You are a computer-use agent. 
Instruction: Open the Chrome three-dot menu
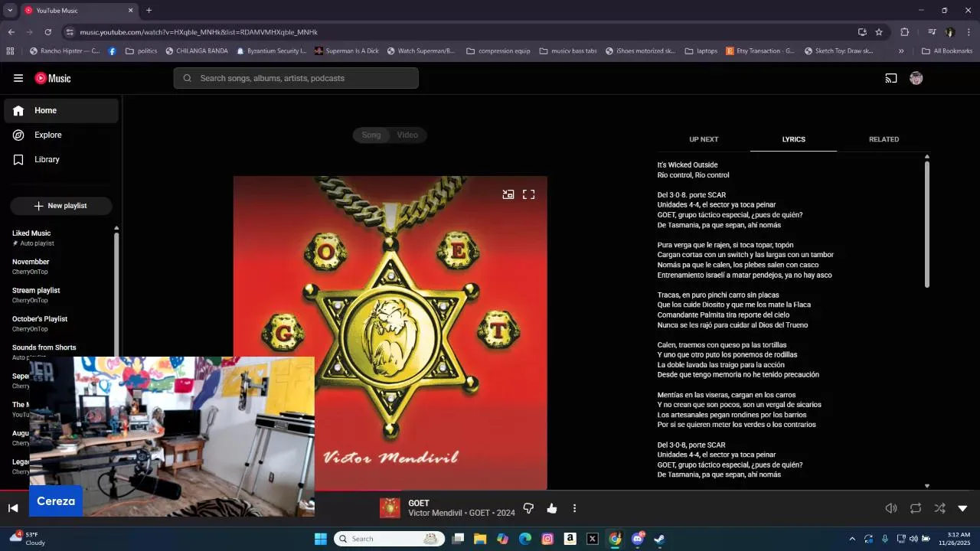969,32
